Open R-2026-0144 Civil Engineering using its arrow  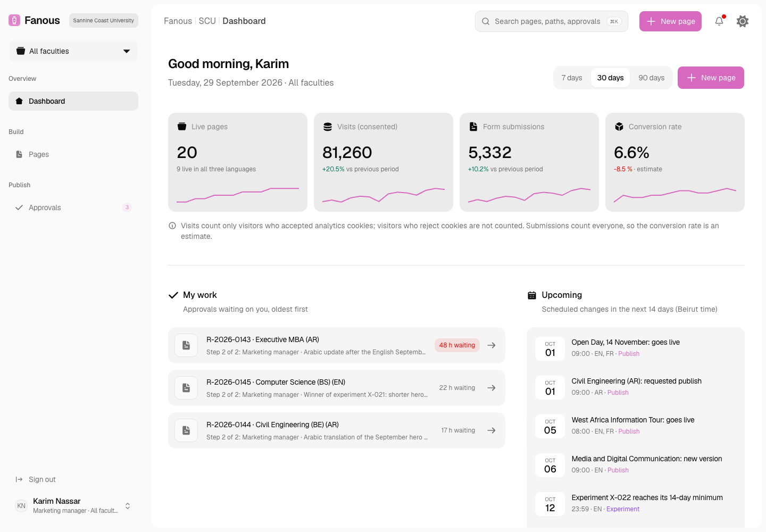point(492,430)
